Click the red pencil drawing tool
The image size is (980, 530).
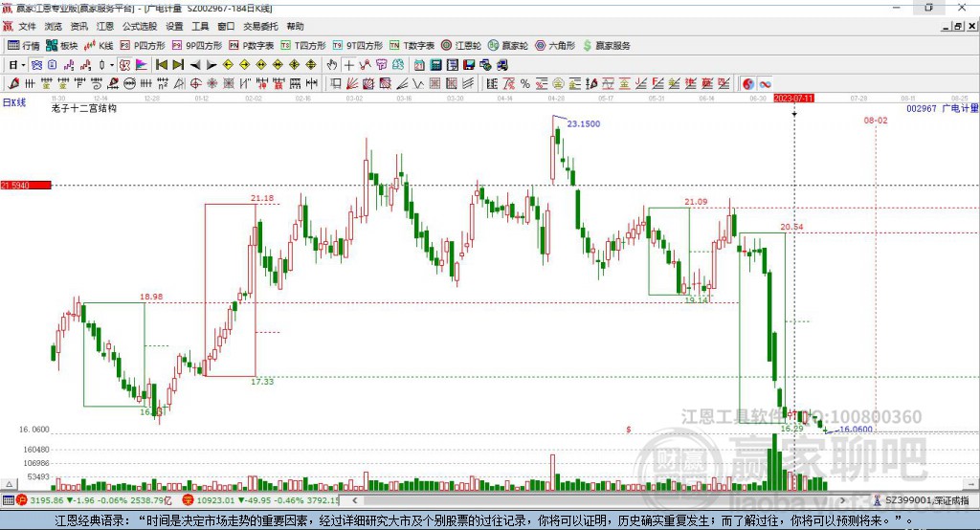pos(13,84)
